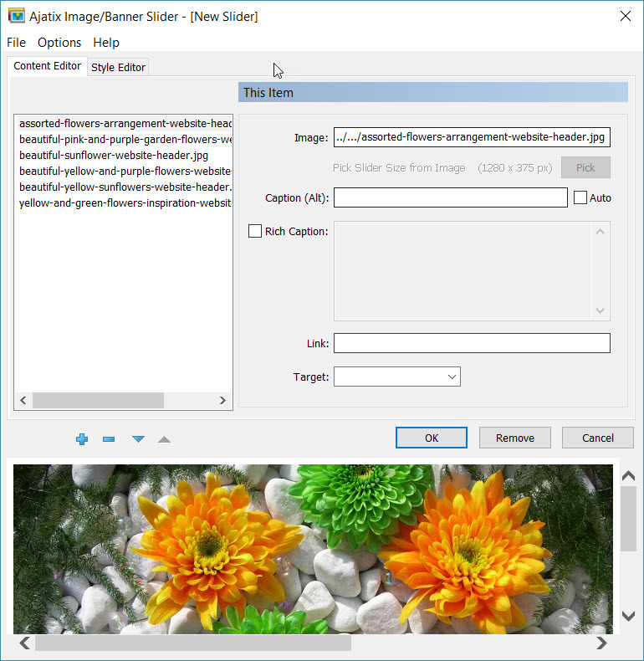Close the Ajatix slider window

point(626,16)
